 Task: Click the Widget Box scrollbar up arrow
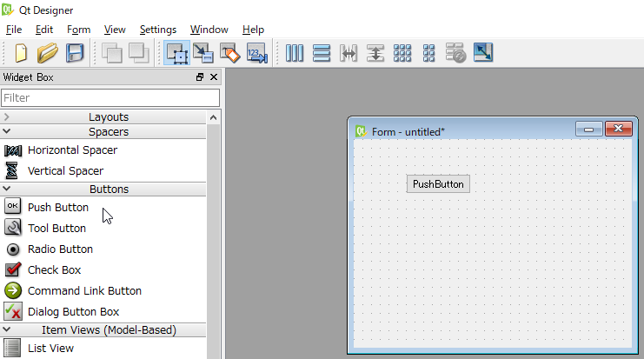click(214, 117)
